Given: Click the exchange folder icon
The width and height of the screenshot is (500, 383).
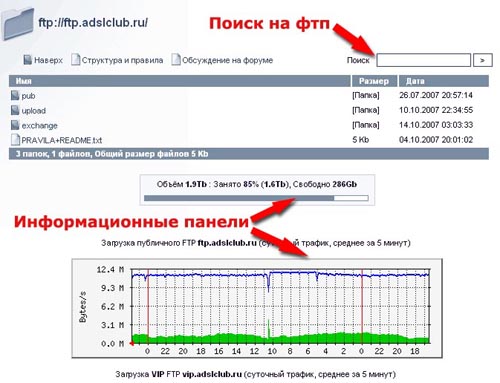Looking at the screenshot, I should 15,125.
